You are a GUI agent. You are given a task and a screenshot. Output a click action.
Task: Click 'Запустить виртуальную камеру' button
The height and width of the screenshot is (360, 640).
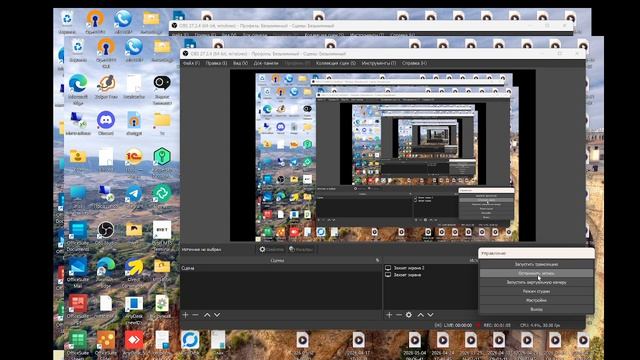(x=536, y=282)
